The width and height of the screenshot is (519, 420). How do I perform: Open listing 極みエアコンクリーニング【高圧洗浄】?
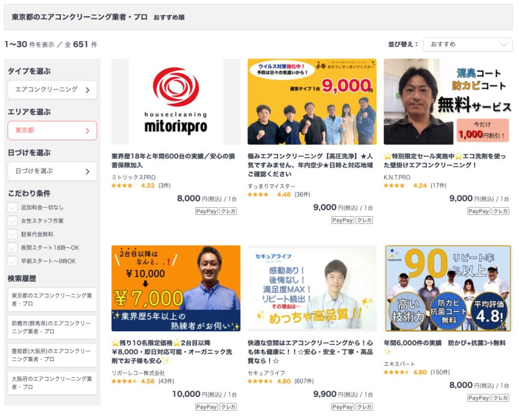pyautogui.click(x=311, y=165)
